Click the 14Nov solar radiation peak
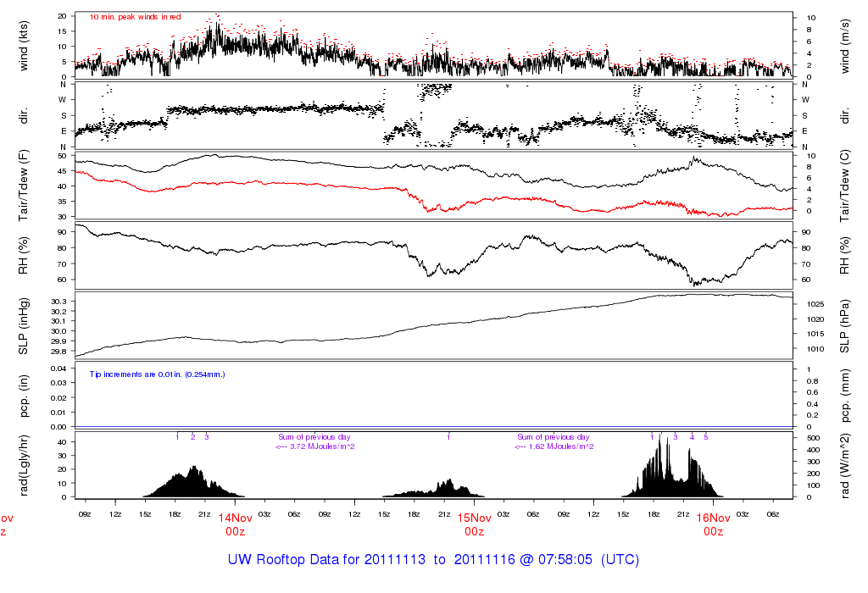Screen dimensions: 868x593 (x=194, y=481)
